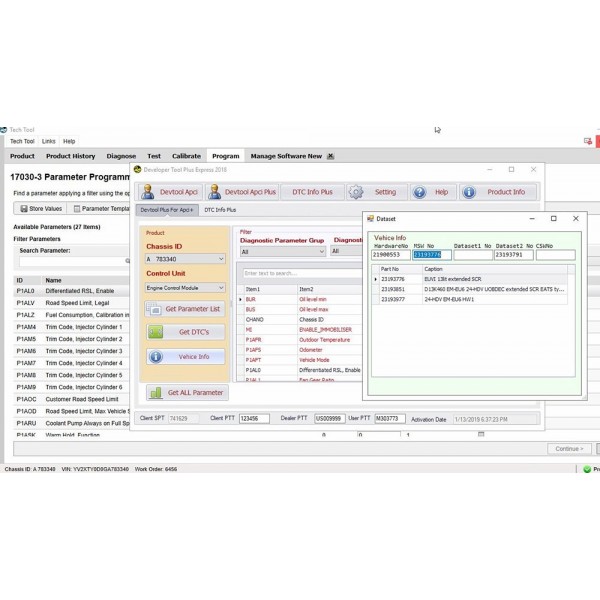Open Devtool Apci Plus toolbar button
The image size is (600, 600).
coord(242,192)
